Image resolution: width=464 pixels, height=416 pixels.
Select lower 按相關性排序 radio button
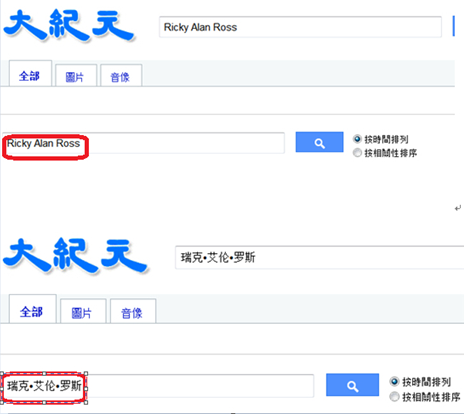pos(394,397)
